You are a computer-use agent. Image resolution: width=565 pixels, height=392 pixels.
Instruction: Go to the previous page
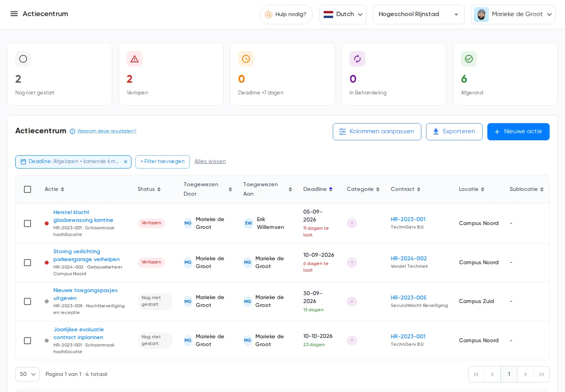[492, 374]
